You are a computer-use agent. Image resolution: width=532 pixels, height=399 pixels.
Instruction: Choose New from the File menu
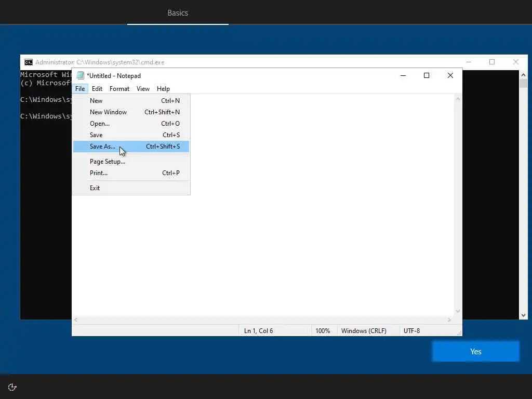[x=131, y=100]
